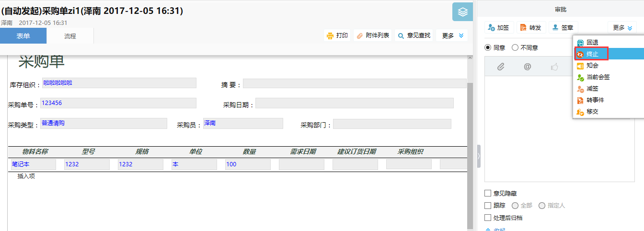Click the side panel collapse arrow handle
The height and width of the screenshot is (231, 644).
click(x=479, y=156)
